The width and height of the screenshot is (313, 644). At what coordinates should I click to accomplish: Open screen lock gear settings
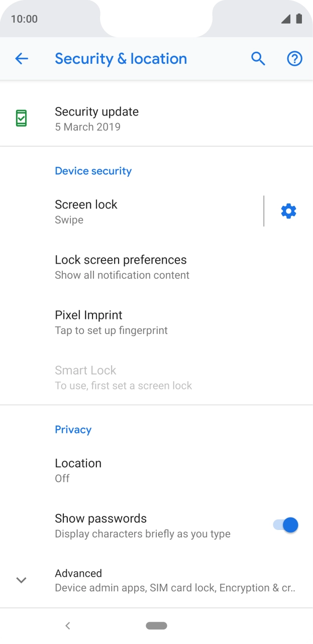(288, 211)
